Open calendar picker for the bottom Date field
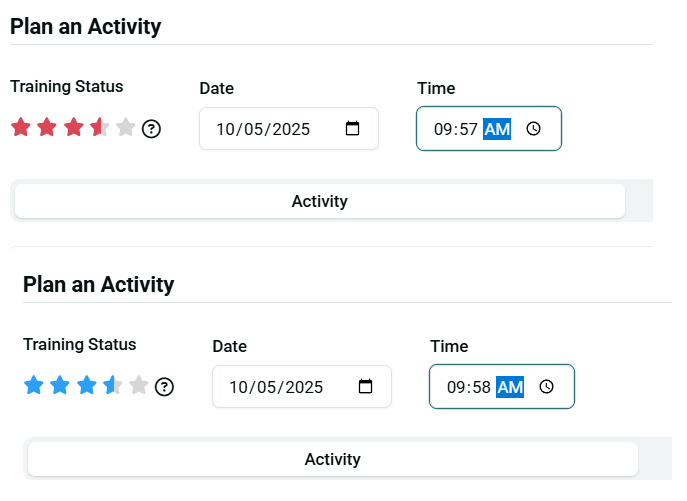This screenshot has height=501, width=687. click(365, 386)
